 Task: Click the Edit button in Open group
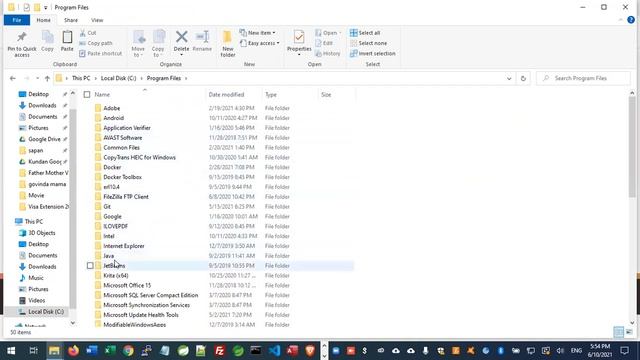click(324, 43)
